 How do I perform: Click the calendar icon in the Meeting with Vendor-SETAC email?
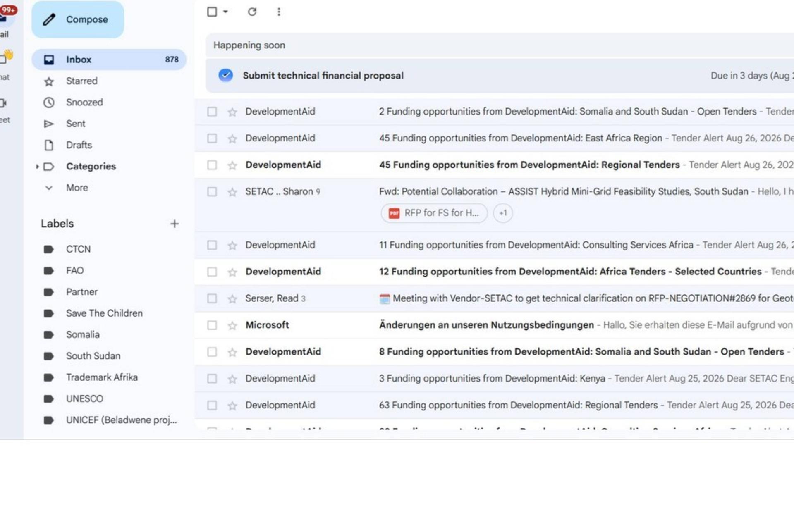tap(385, 298)
